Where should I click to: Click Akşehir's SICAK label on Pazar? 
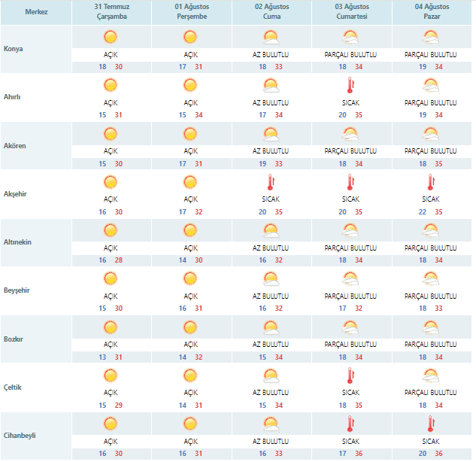(431, 199)
